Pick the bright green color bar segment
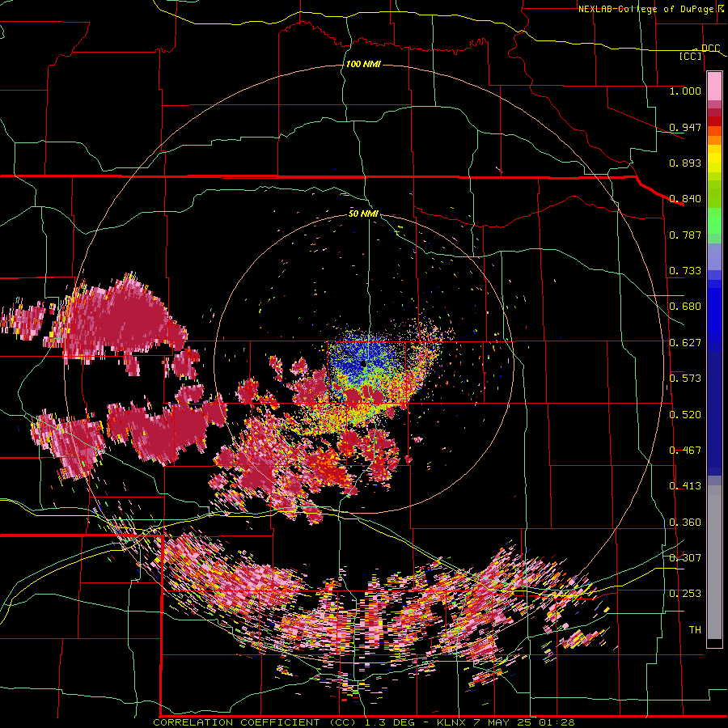 click(714, 221)
